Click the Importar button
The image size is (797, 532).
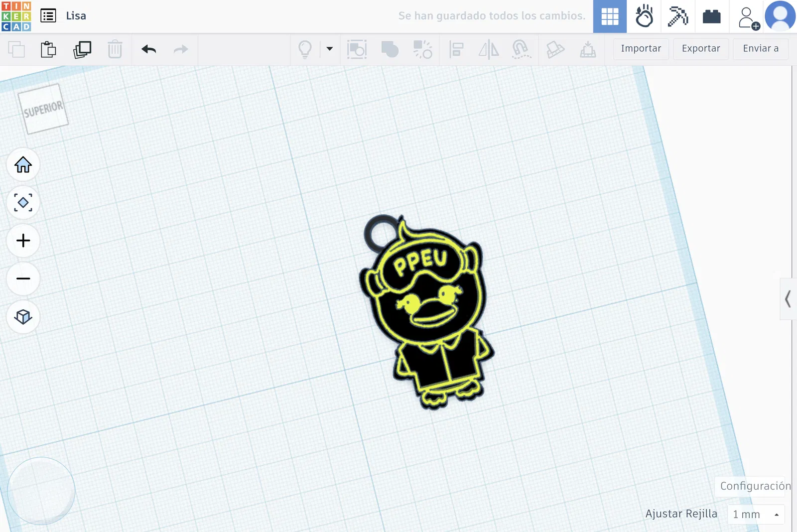tap(641, 49)
